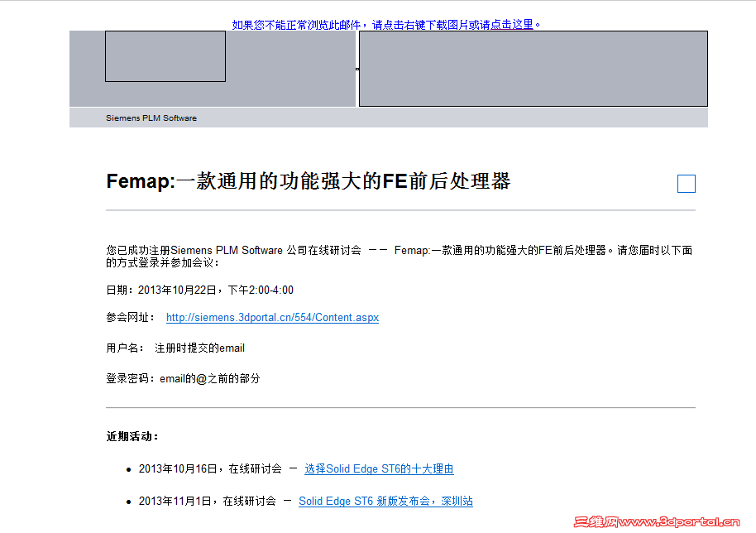Click the unloaded logo image placeholder in banner
This screenshot has width=756, height=533.
(x=165, y=56)
